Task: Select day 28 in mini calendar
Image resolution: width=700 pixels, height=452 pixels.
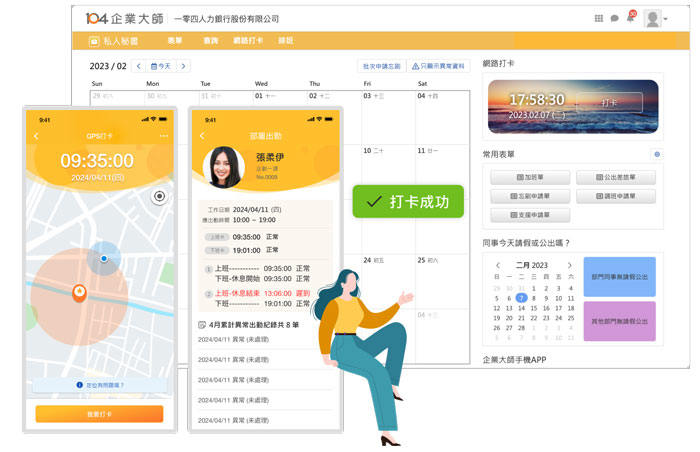Action: 521,328
